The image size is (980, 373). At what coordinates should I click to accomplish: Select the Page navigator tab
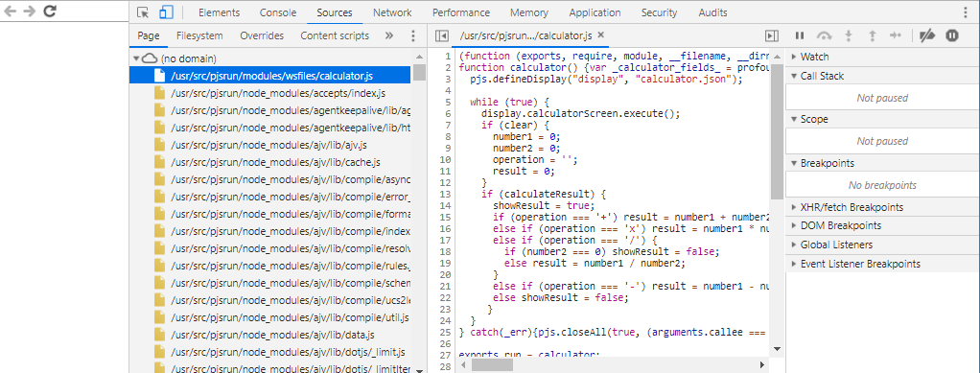[x=149, y=36]
